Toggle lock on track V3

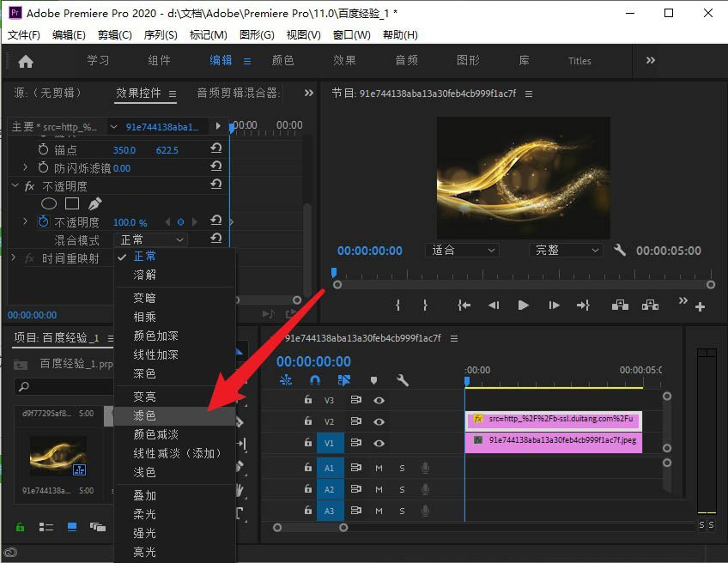pos(307,400)
